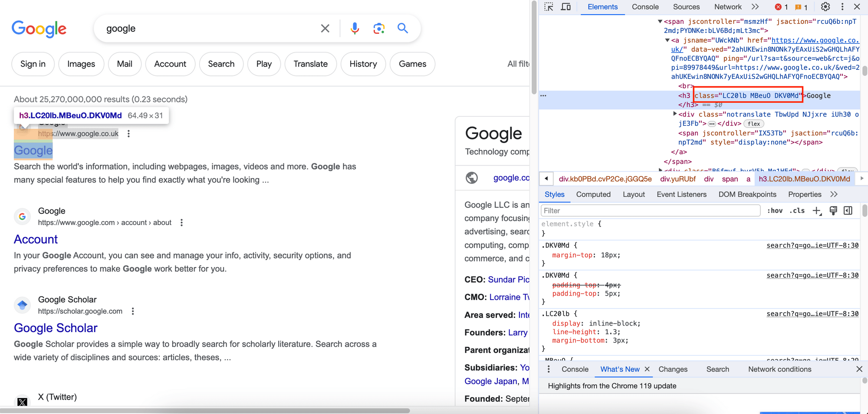Click the inspect element picker icon
The width and height of the screenshot is (868, 414).
point(549,7)
